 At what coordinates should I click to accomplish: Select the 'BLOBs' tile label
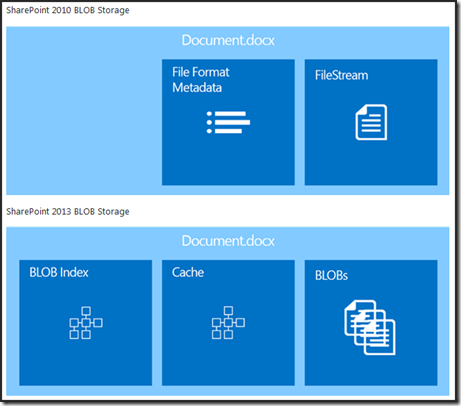(331, 276)
